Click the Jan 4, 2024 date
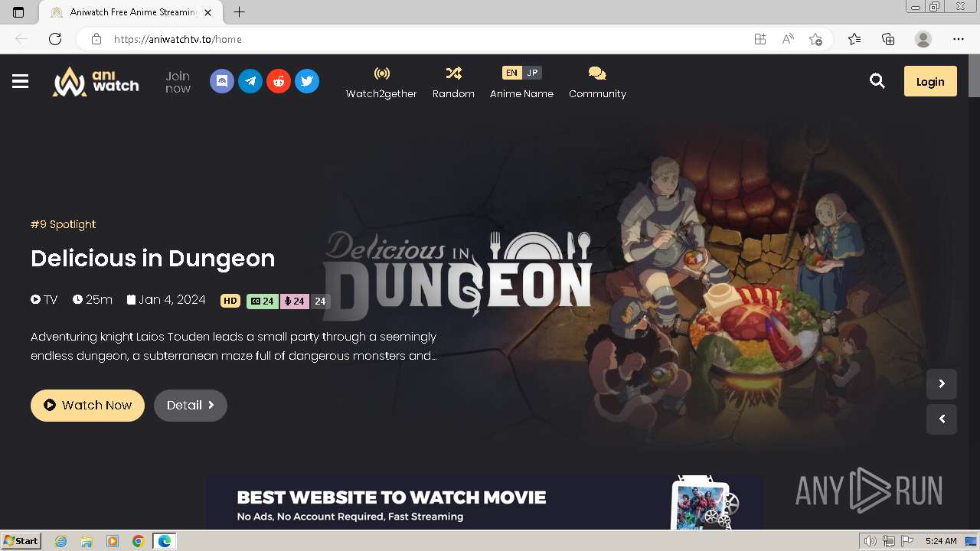This screenshot has width=980, height=551. click(x=166, y=300)
